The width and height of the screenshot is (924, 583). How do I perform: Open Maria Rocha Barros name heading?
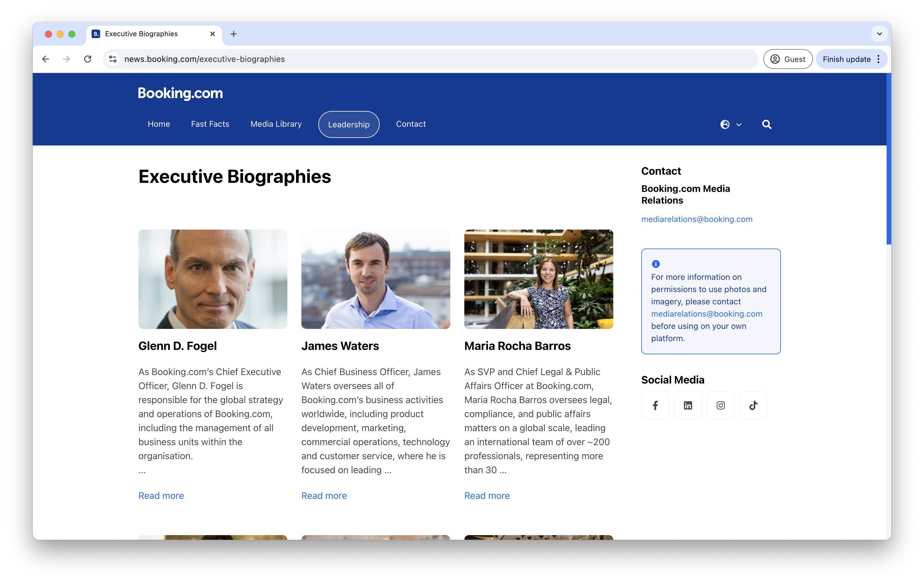[517, 346]
